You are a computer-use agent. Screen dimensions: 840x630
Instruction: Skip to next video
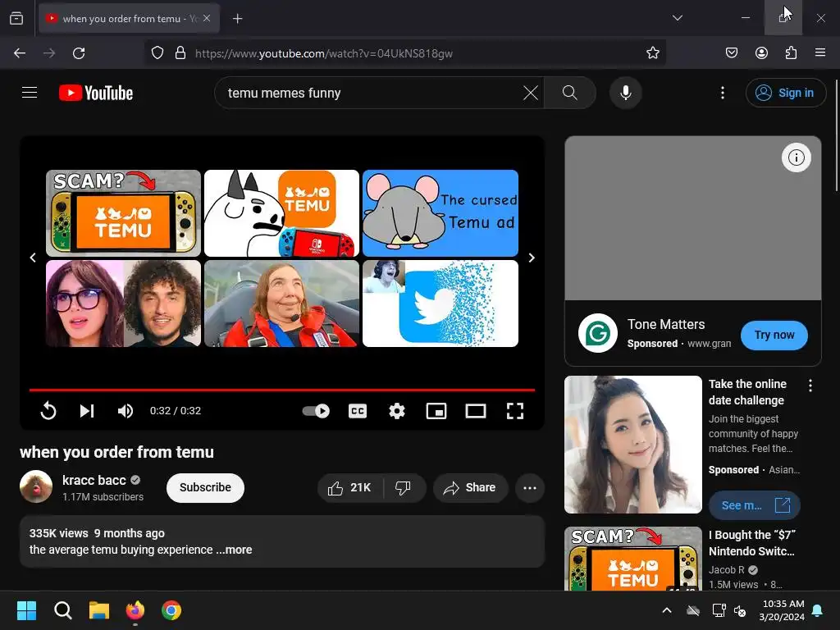[x=87, y=411]
